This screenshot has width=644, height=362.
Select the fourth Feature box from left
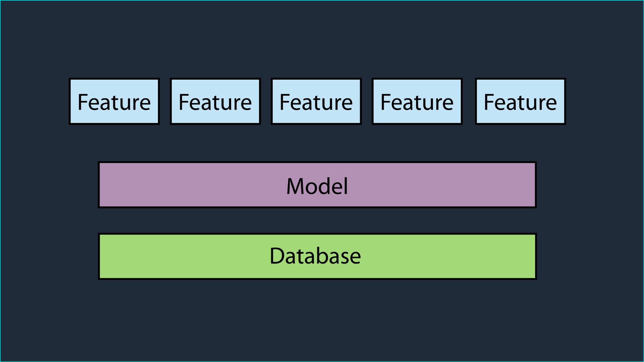click(x=417, y=101)
